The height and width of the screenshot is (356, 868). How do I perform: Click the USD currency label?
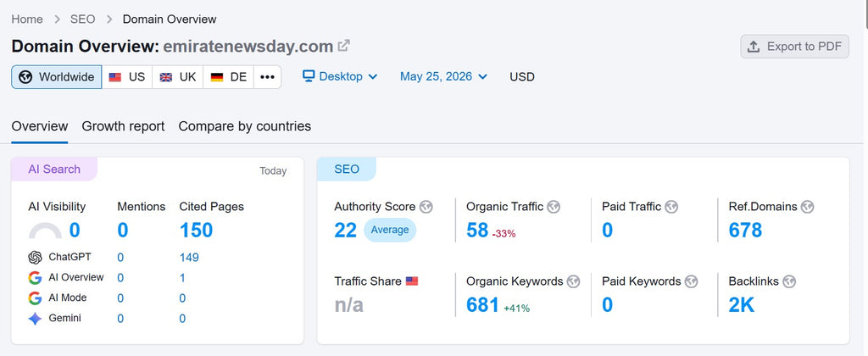522,77
